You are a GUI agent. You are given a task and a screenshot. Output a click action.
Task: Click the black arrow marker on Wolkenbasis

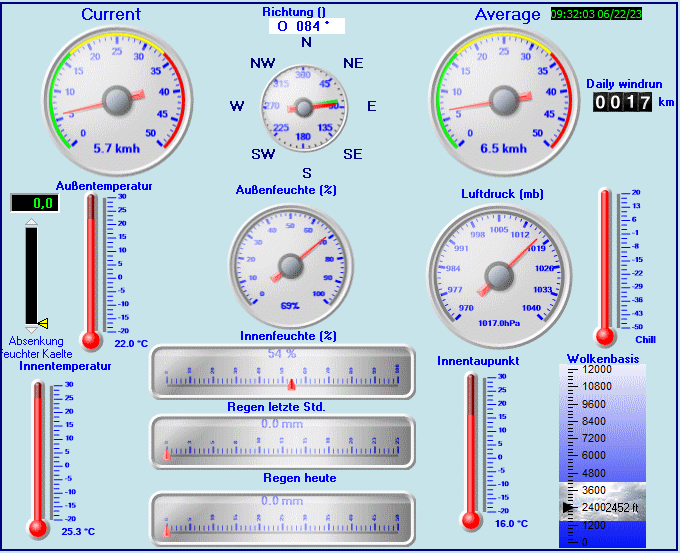pyautogui.click(x=568, y=507)
